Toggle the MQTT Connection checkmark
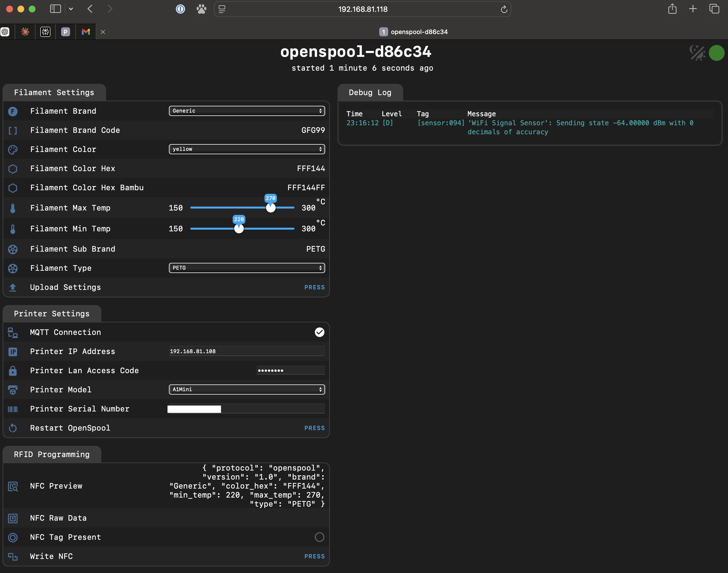 click(x=320, y=332)
